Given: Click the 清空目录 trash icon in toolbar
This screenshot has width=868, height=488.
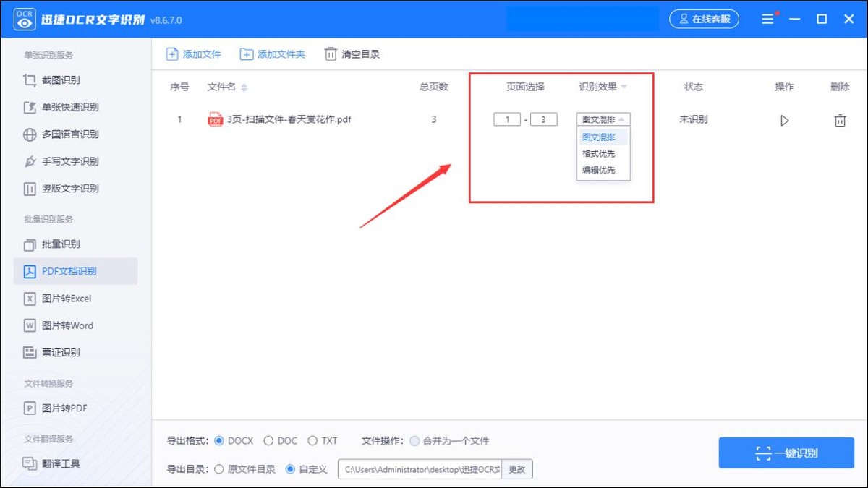Looking at the screenshot, I should [x=331, y=54].
